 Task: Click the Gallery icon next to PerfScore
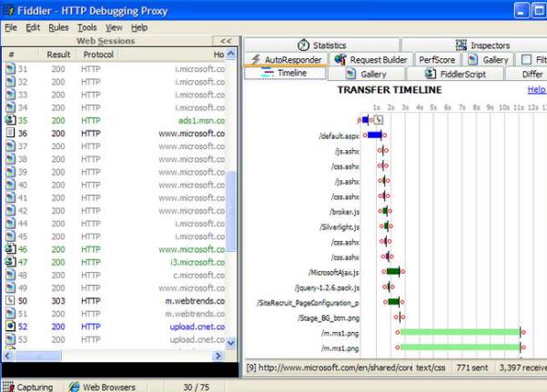[472, 60]
